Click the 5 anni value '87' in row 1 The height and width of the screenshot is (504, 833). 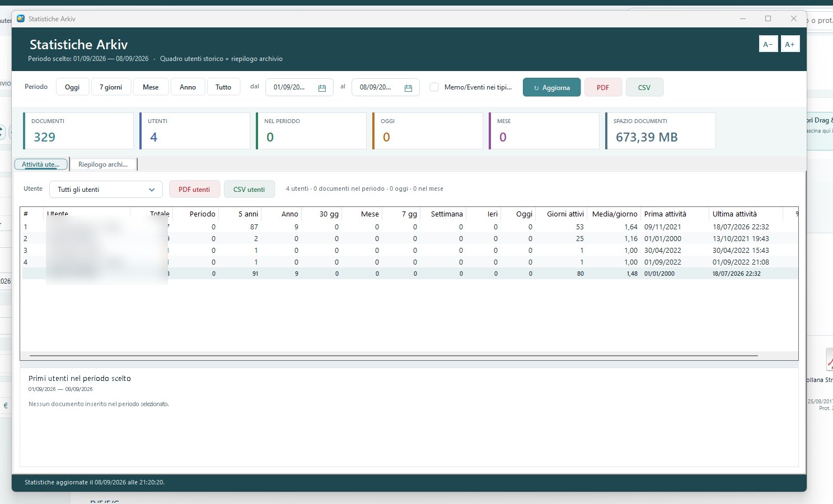(x=254, y=227)
